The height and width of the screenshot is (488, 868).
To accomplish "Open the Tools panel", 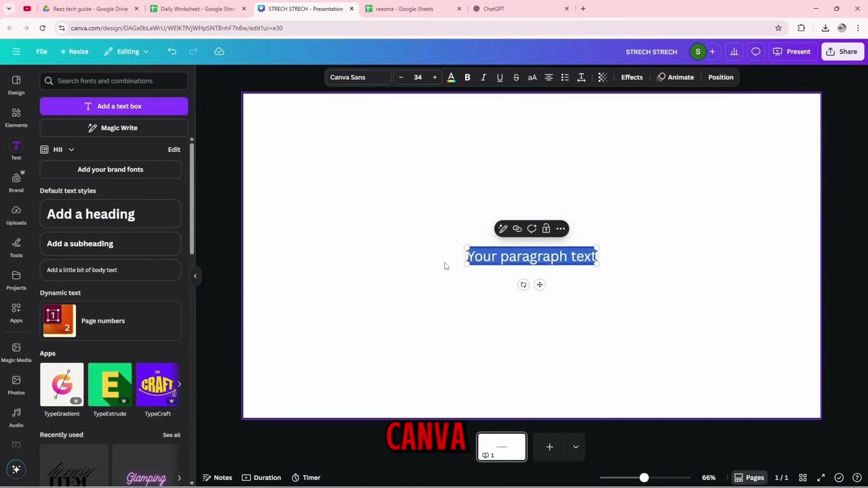I will (16, 247).
